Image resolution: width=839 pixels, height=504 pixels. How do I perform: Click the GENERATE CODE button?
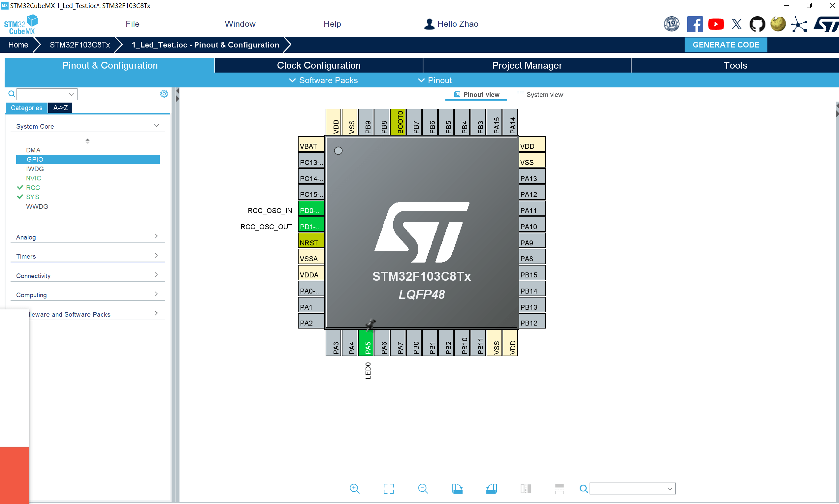[726, 45]
